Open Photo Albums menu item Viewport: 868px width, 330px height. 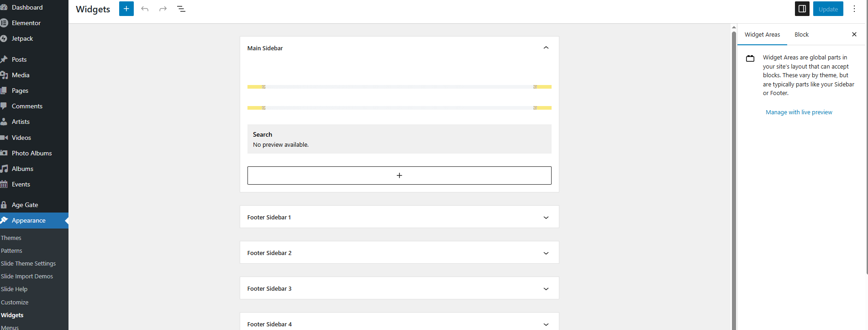(32, 153)
